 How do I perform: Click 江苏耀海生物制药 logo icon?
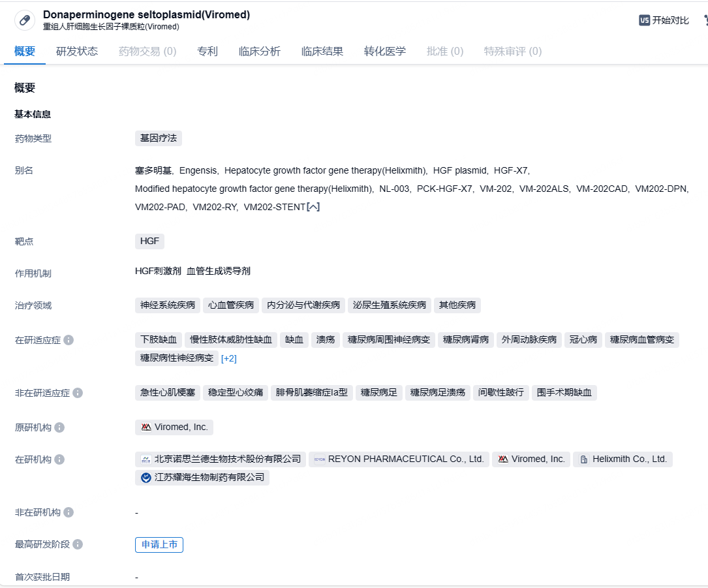click(146, 478)
